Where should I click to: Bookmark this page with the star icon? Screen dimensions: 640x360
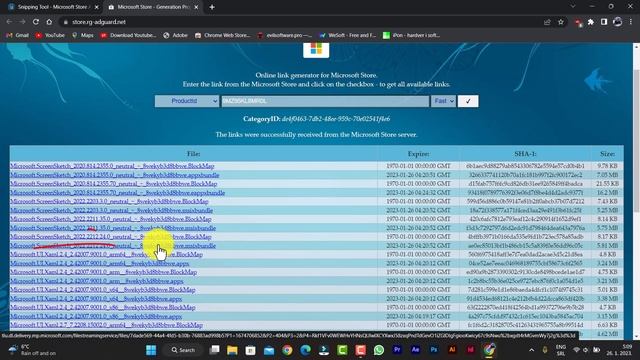(x=561, y=22)
